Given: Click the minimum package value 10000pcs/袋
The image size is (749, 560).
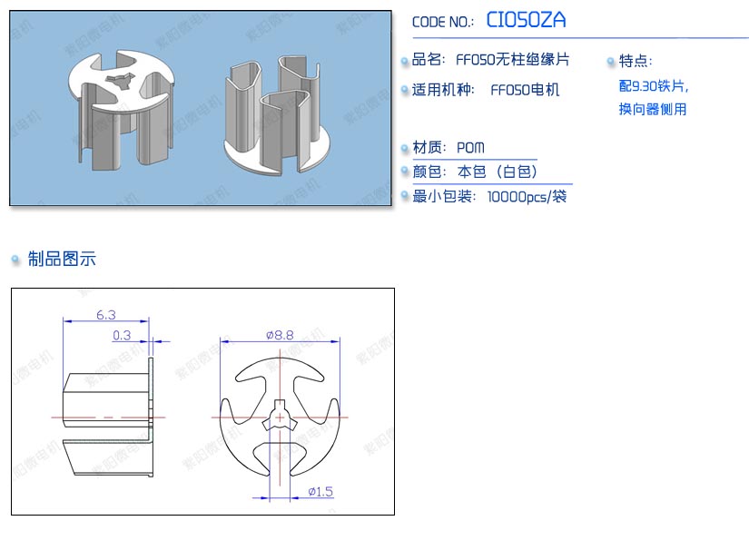Looking at the screenshot, I should coord(527,196).
